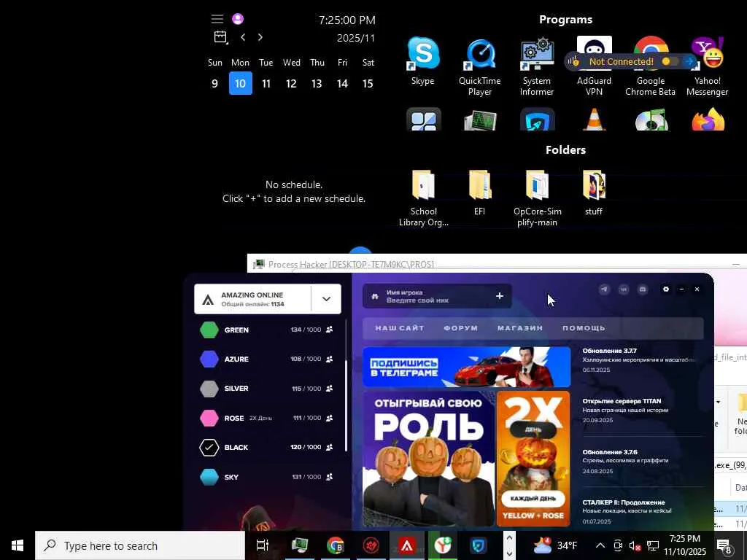747x560 pixels.
Task: Open the Firefox icon in Programs
Action: 708,119
